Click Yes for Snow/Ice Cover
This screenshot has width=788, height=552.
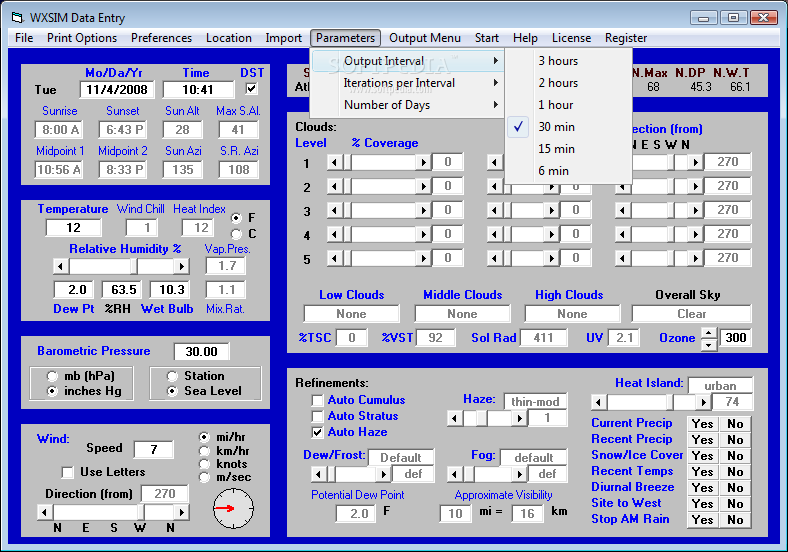[703, 456]
